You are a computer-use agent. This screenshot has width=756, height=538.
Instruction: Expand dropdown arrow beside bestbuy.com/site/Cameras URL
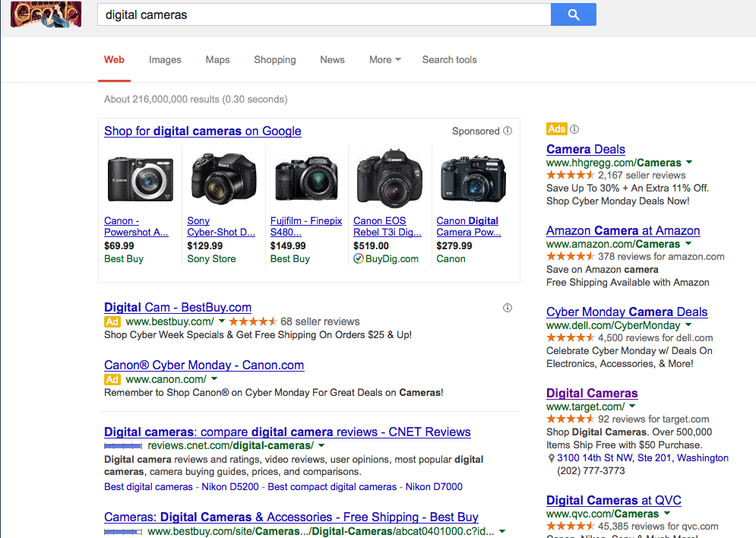click(x=502, y=531)
